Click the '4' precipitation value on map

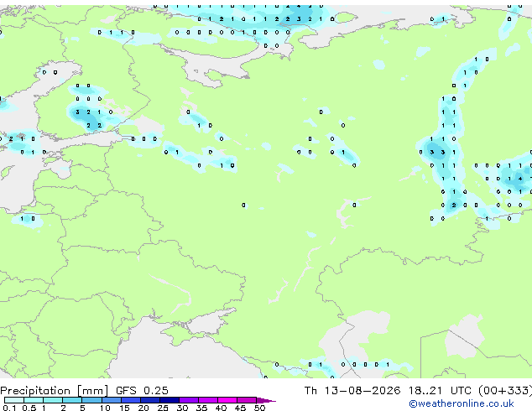520,179
